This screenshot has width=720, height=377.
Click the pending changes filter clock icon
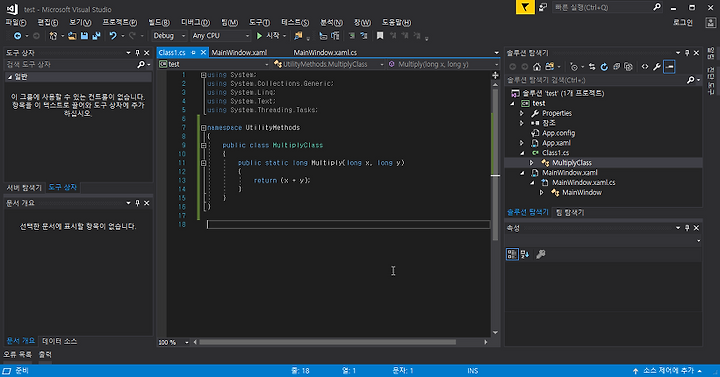point(574,67)
